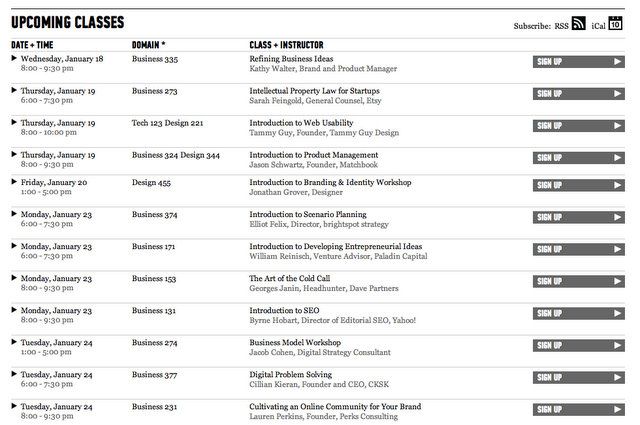Sign up for The Art of the Cold Call

coord(579,283)
